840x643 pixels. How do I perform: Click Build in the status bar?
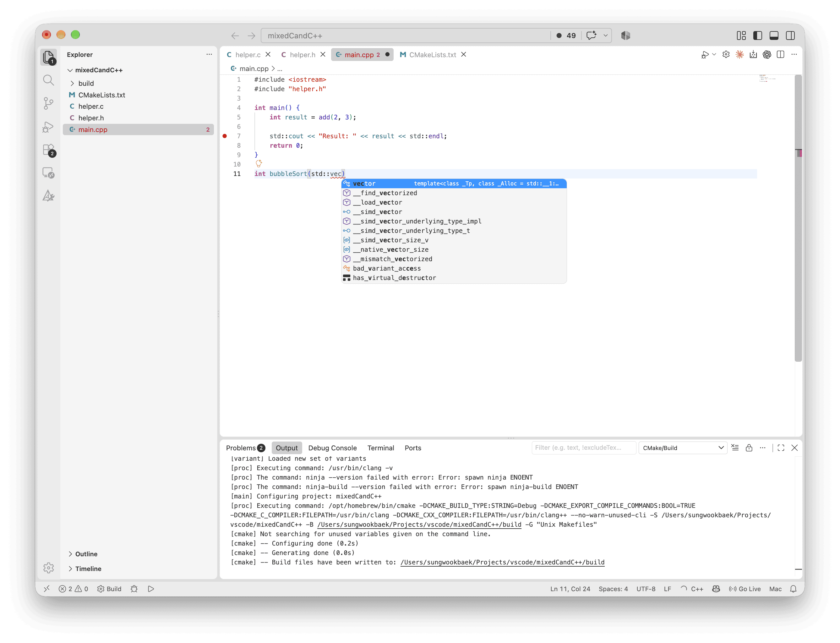[x=109, y=589]
